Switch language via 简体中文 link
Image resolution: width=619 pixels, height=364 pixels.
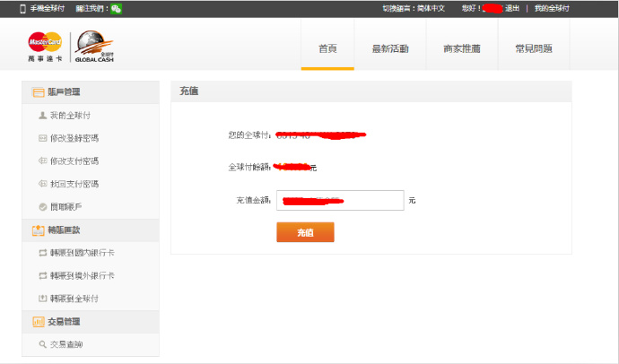pos(431,8)
